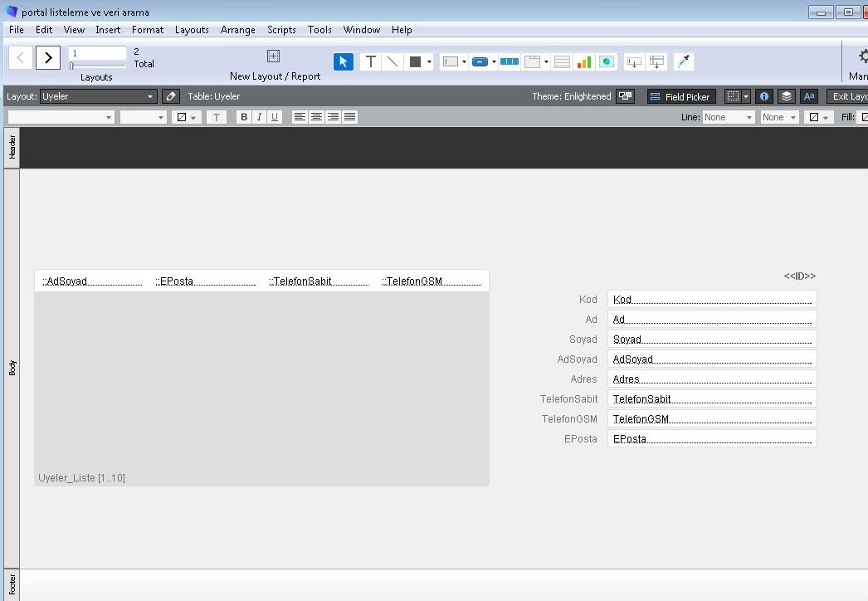The width and height of the screenshot is (868, 601).
Task: Toggle bold text formatting
Action: (243, 117)
